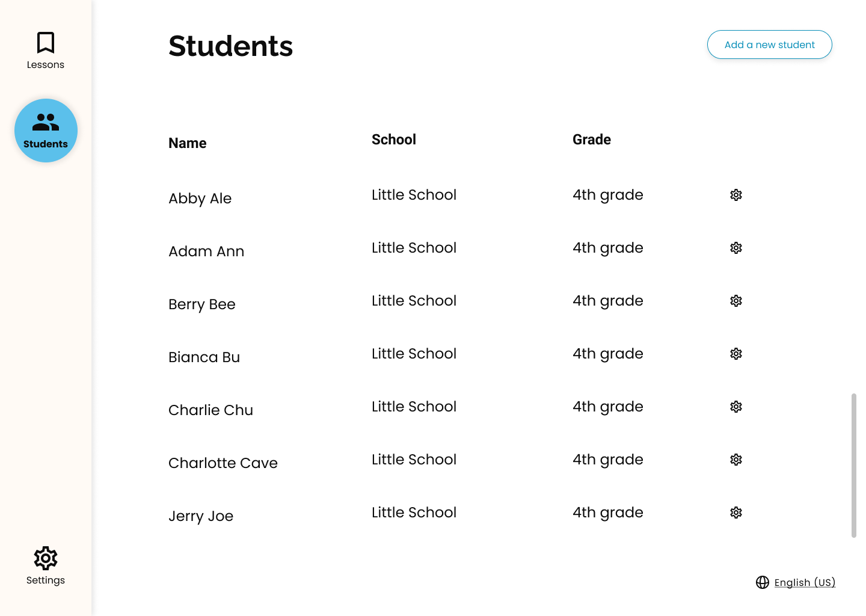Open settings gear for Charlie Chu
Viewport: 866px width, 616px height.
736,407
